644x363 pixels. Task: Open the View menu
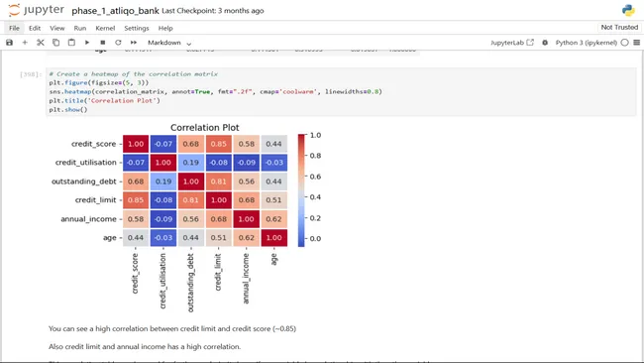click(x=57, y=28)
